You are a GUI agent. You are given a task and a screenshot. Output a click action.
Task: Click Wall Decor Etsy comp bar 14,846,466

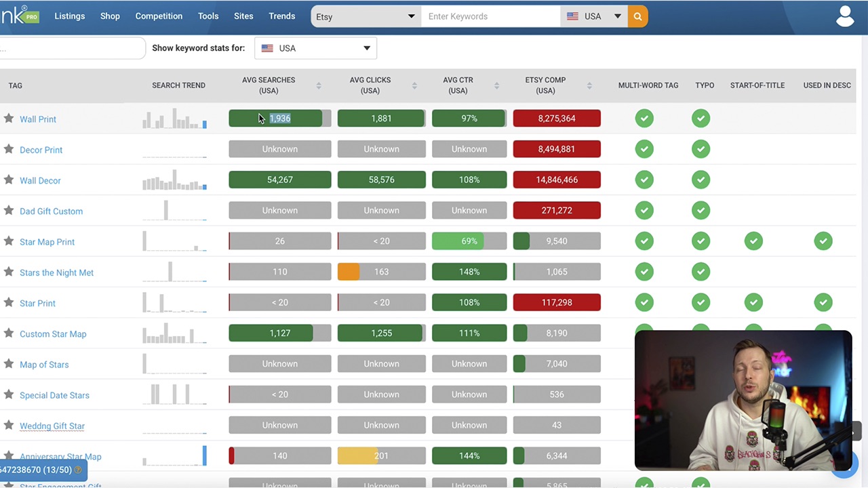(x=557, y=180)
